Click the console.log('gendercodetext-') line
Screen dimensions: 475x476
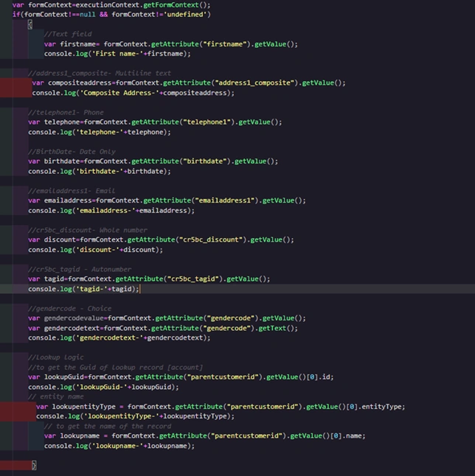pyautogui.click(x=119, y=337)
